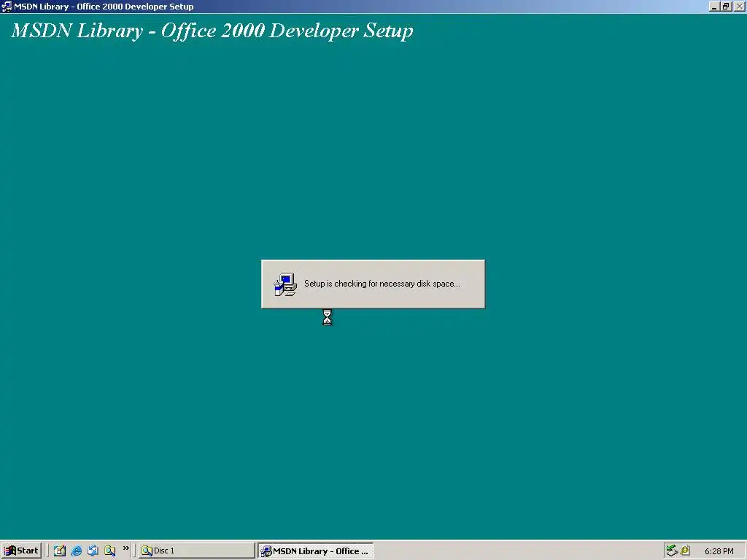Click the 'Setup is checking for necessary disk space...' message

[x=382, y=284]
